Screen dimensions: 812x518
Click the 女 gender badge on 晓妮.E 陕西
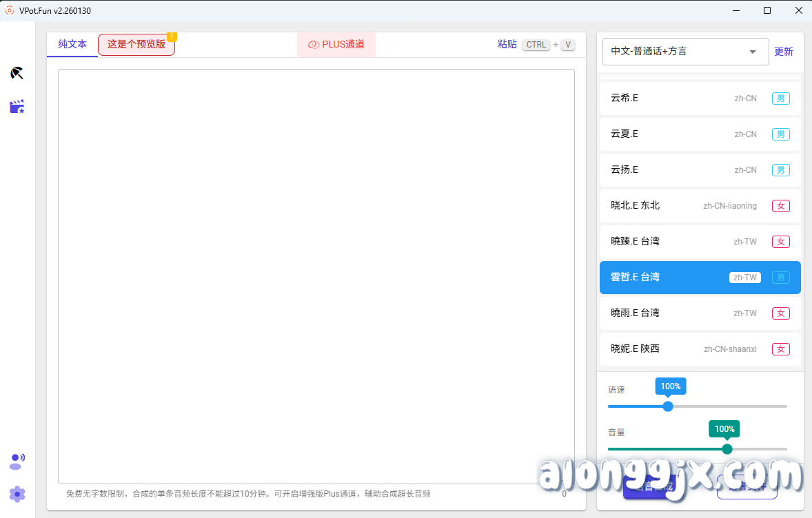pyautogui.click(x=780, y=349)
